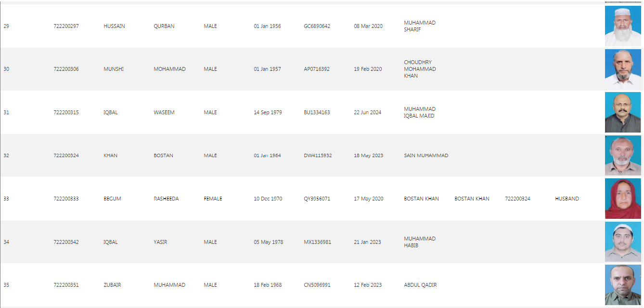This screenshot has width=644, height=308.
Task: Click the surname MUNSHI
Action: point(114,69)
